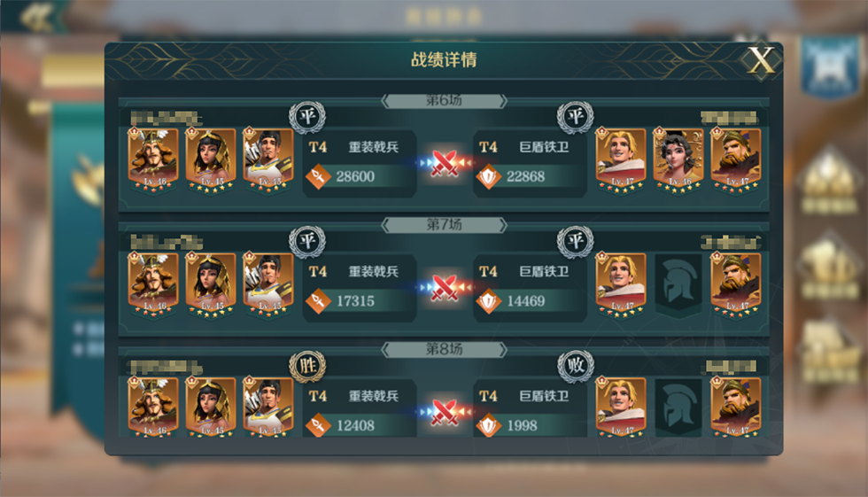Click the 败 defeat badge in 第8场
Viewport: 868px width, 497px height.
pos(575,365)
